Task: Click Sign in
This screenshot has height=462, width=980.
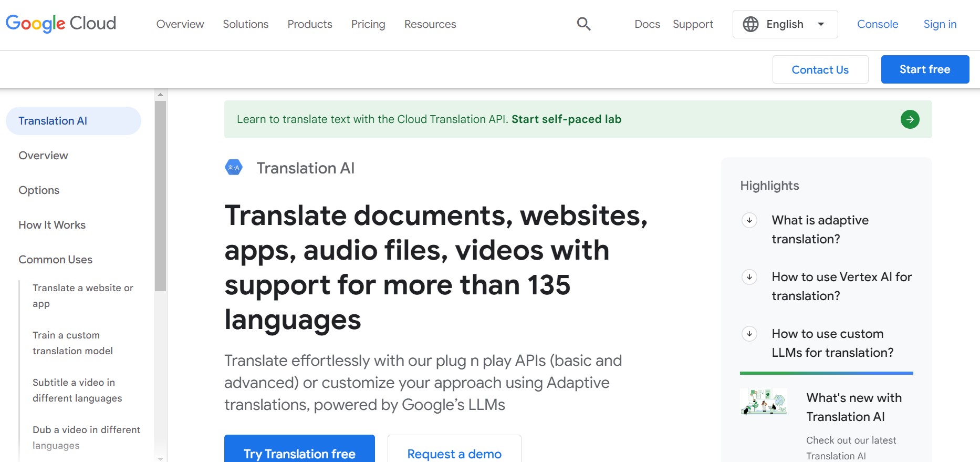Action: 940,24
